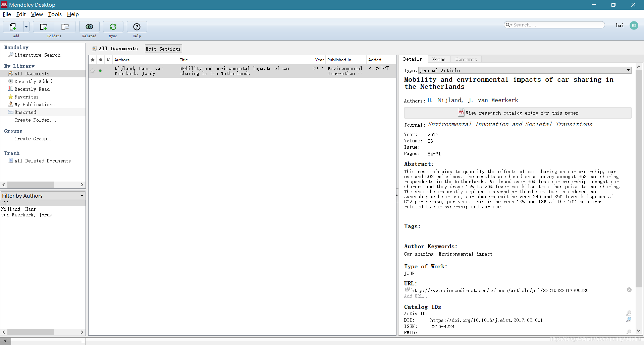Click in the Search input field

click(558, 25)
